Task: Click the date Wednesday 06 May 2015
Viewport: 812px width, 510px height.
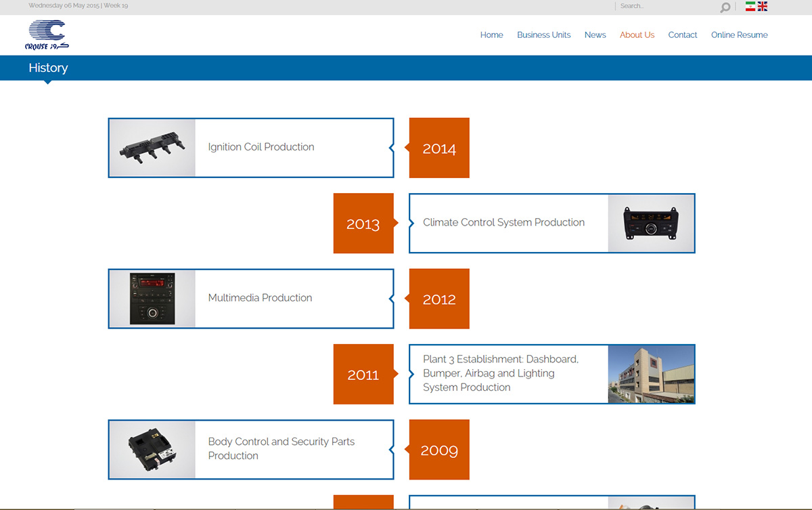Action: click(64, 5)
